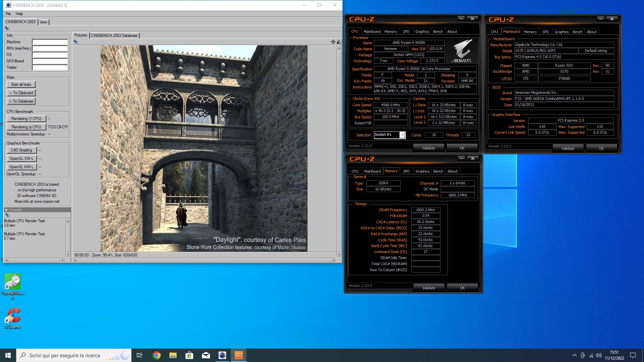The height and width of the screenshot is (362, 644).
Task: Focus the Machine input field
Action: pos(50,42)
